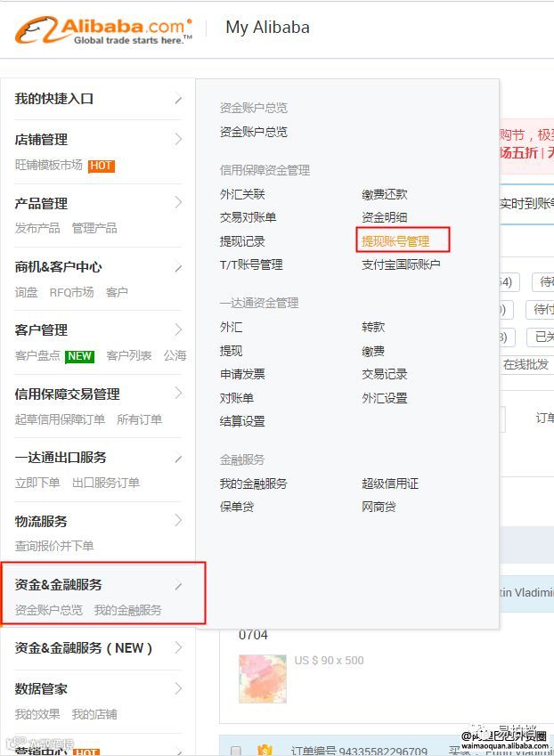Click the gold currency icon beside 订单编号

(265, 751)
